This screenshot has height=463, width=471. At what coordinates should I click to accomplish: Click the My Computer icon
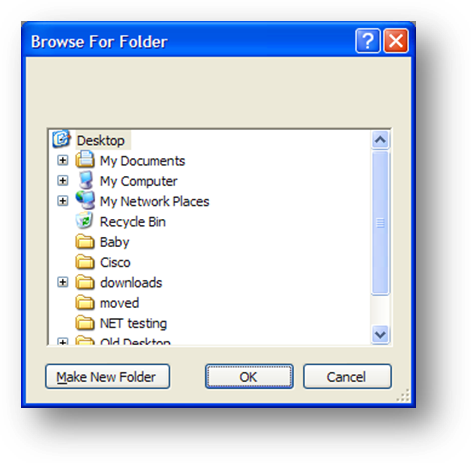86,180
